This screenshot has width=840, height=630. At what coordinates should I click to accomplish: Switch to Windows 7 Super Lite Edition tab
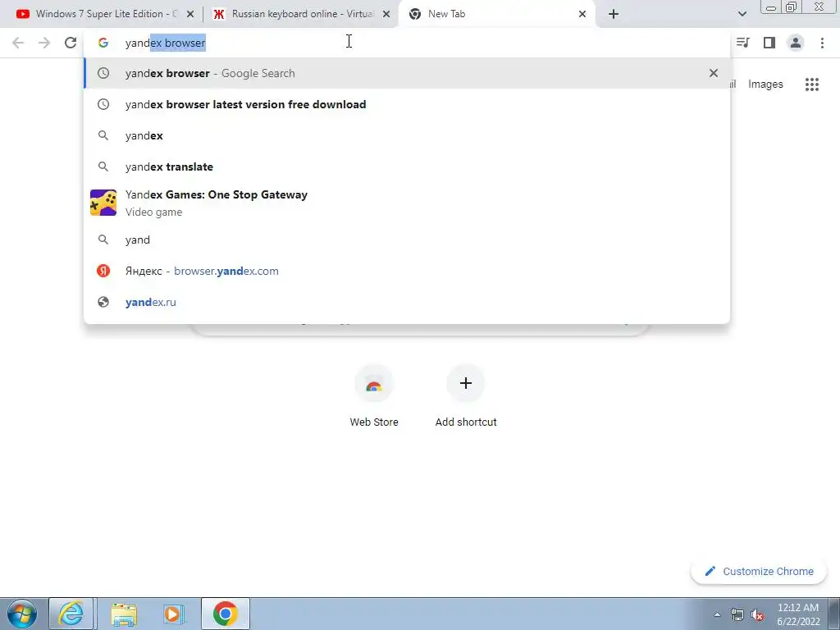[x=105, y=14]
